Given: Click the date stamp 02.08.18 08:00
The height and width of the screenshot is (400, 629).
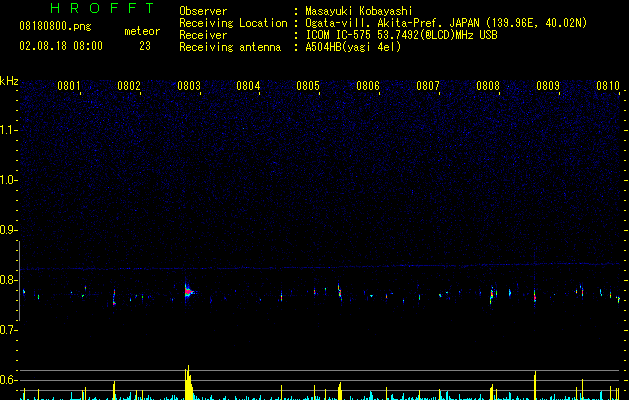Looking at the screenshot, I should pyautogui.click(x=61, y=46).
